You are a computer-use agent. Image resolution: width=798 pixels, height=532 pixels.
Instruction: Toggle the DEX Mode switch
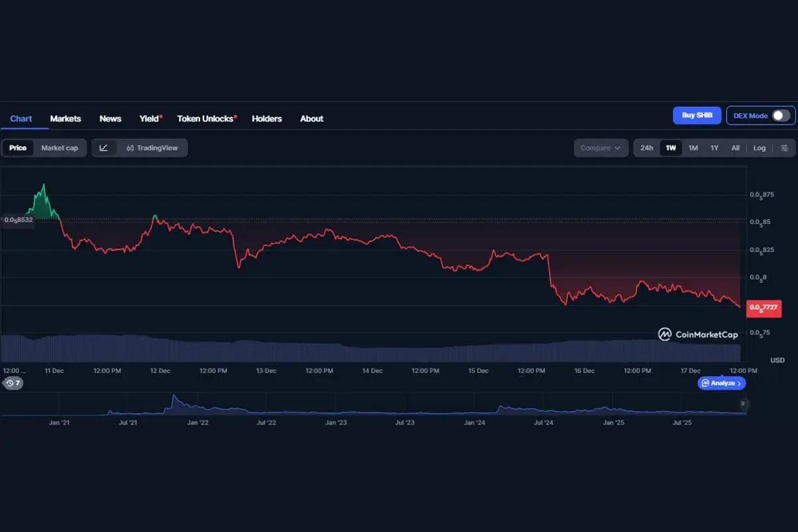[x=780, y=116]
